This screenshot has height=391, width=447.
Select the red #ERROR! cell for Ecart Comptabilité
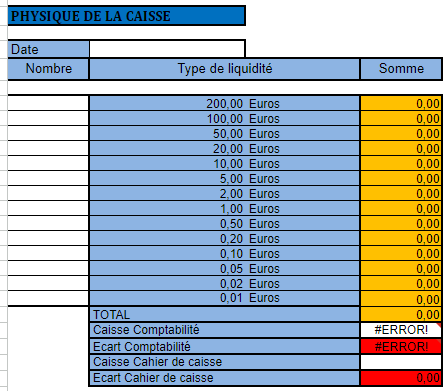[401, 346]
